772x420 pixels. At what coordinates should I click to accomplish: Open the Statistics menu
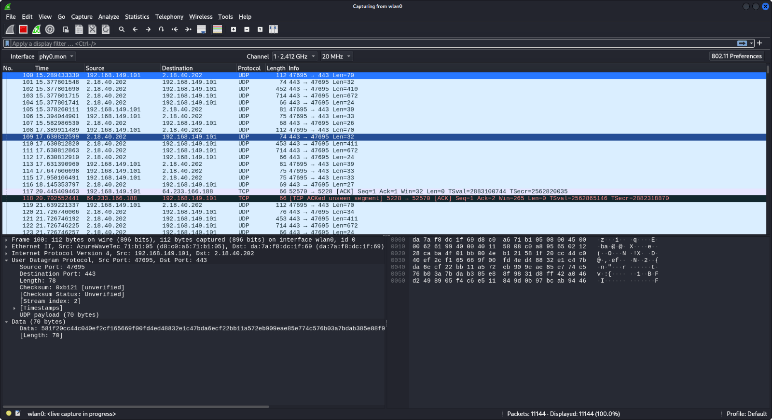pos(137,17)
